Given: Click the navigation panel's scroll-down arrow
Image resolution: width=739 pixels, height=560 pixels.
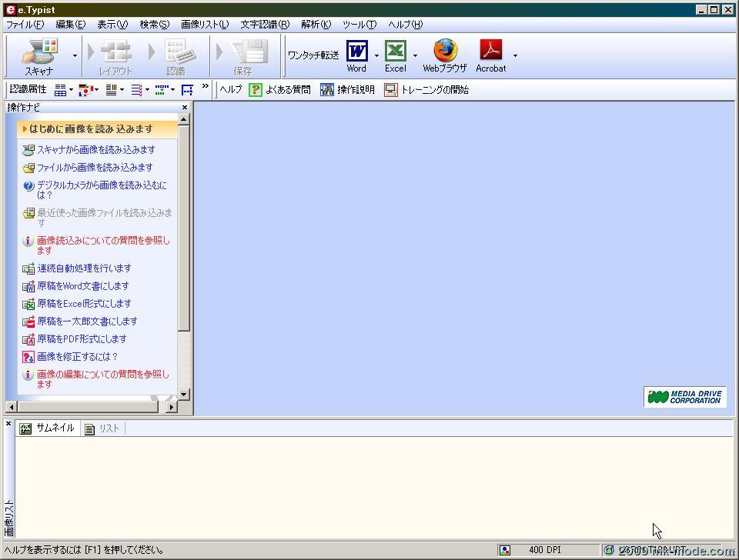Looking at the screenshot, I should [183, 395].
